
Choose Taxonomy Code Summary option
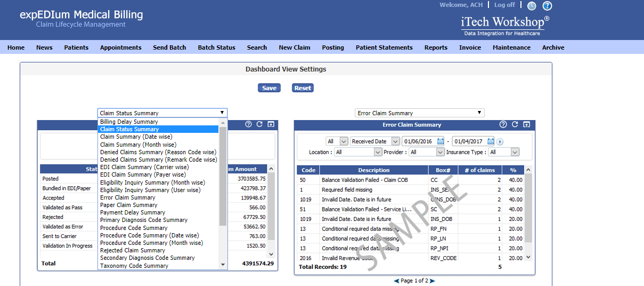pos(158,266)
